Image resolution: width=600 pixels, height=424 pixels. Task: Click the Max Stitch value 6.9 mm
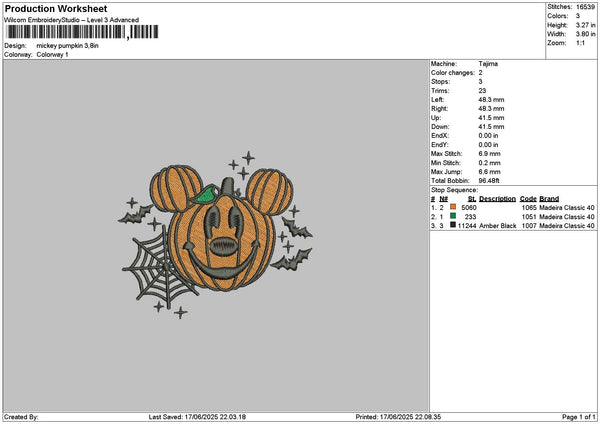(x=489, y=153)
